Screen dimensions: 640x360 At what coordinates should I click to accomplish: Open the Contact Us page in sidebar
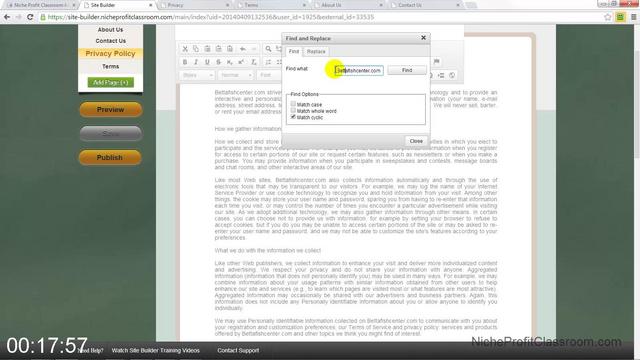[110, 41]
